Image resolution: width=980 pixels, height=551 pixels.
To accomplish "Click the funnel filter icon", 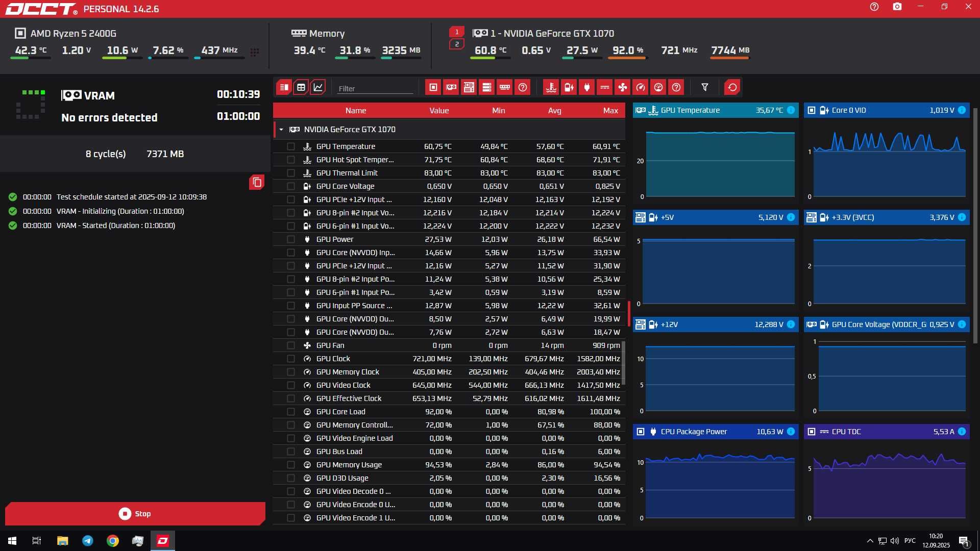I will coord(705,87).
